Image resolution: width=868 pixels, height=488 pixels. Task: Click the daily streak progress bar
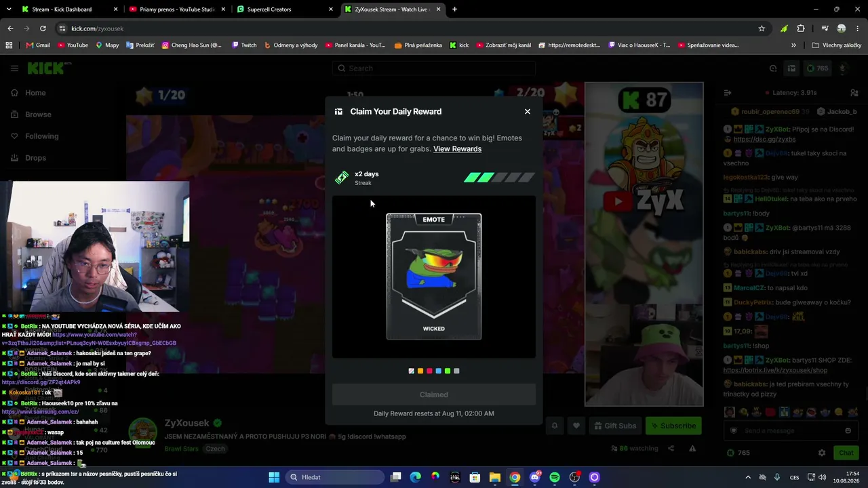499,178
